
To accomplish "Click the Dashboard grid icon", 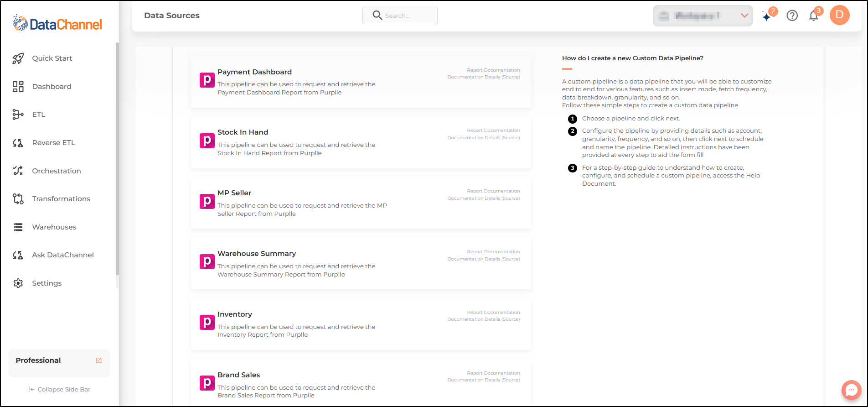I will pyautogui.click(x=18, y=87).
